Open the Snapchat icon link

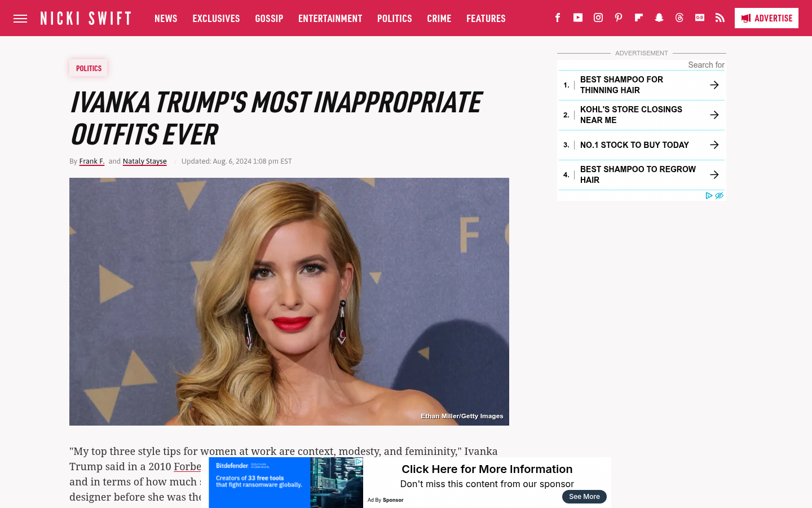click(659, 17)
